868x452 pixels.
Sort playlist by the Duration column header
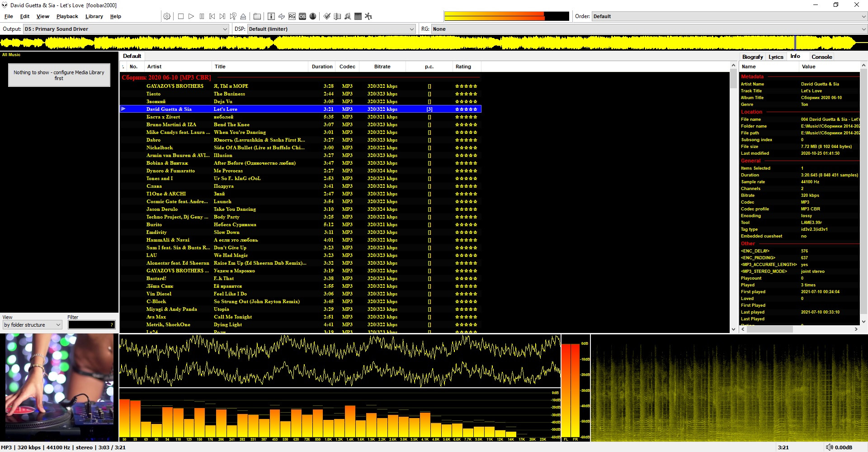click(322, 67)
